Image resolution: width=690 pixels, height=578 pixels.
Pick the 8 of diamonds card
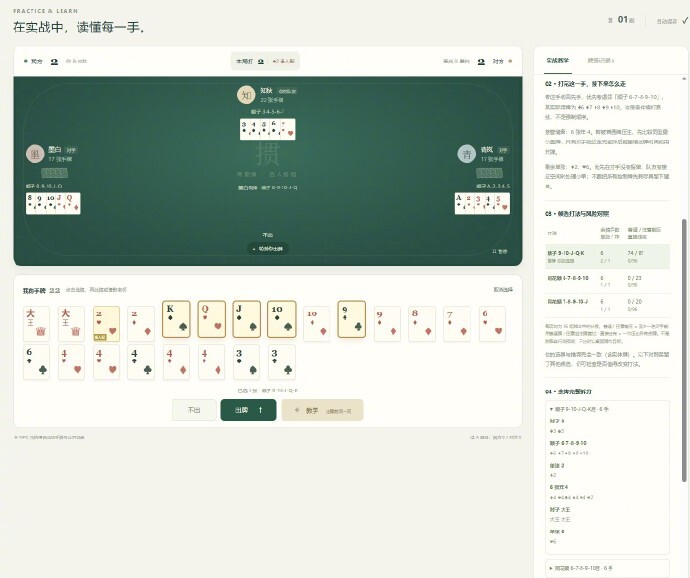[x=422, y=324]
